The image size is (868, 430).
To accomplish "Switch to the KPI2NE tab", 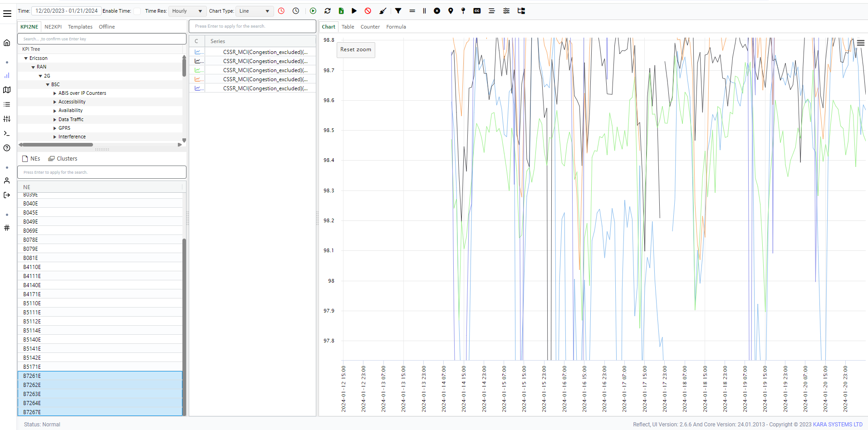I will [x=29, y=27].
